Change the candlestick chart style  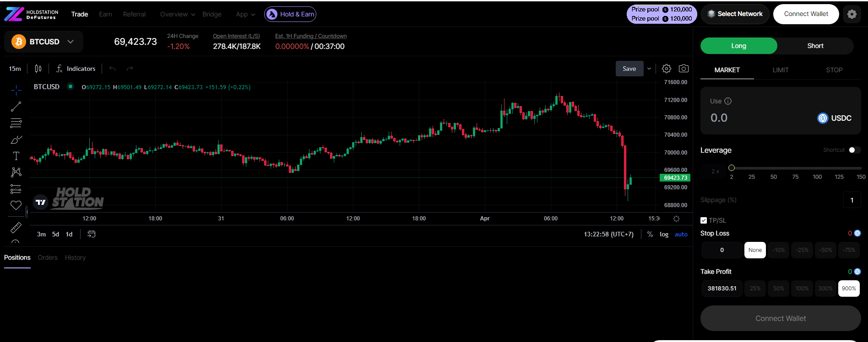[x=38, y=69]
